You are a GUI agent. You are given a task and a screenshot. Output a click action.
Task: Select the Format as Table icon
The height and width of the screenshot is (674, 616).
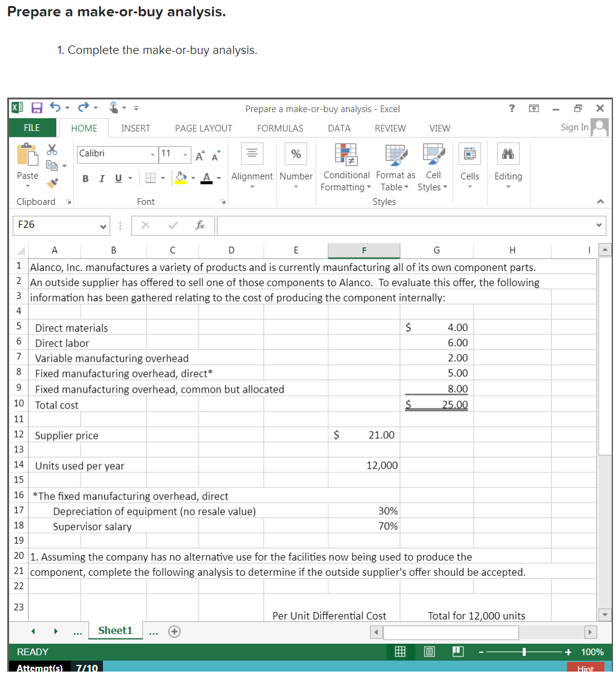pyautogui.click(x=395, y=155)
